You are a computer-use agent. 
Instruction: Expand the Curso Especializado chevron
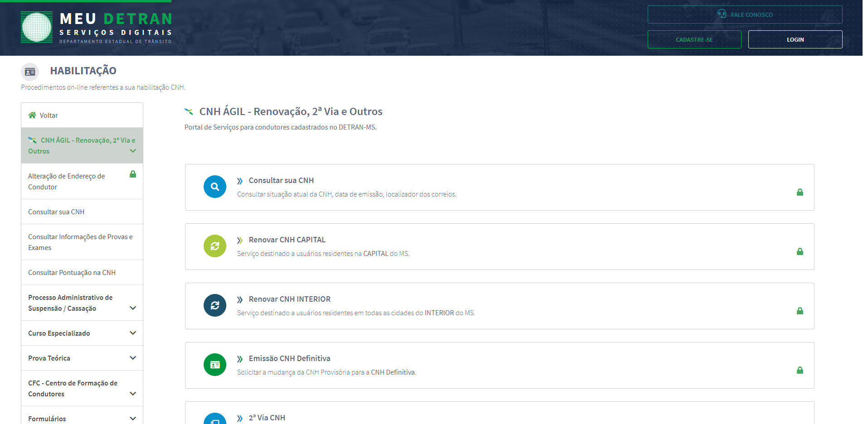133,333
